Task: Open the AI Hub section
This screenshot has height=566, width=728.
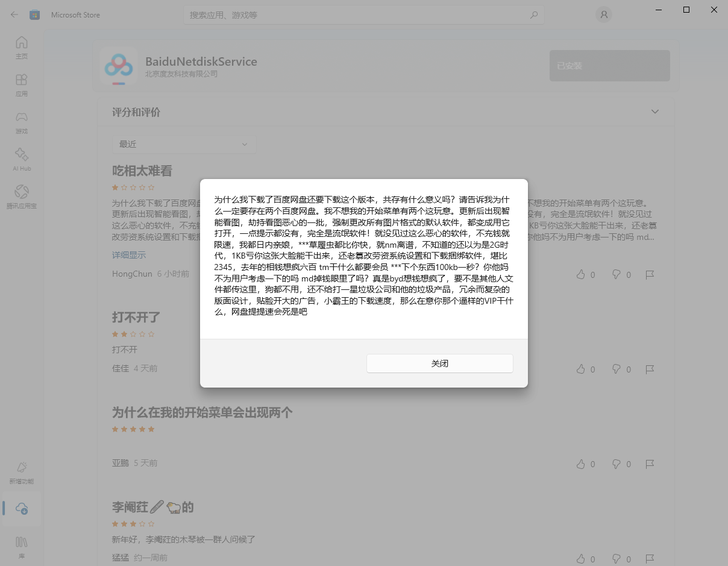Action: pyautogui.click(x=22, y=160)
